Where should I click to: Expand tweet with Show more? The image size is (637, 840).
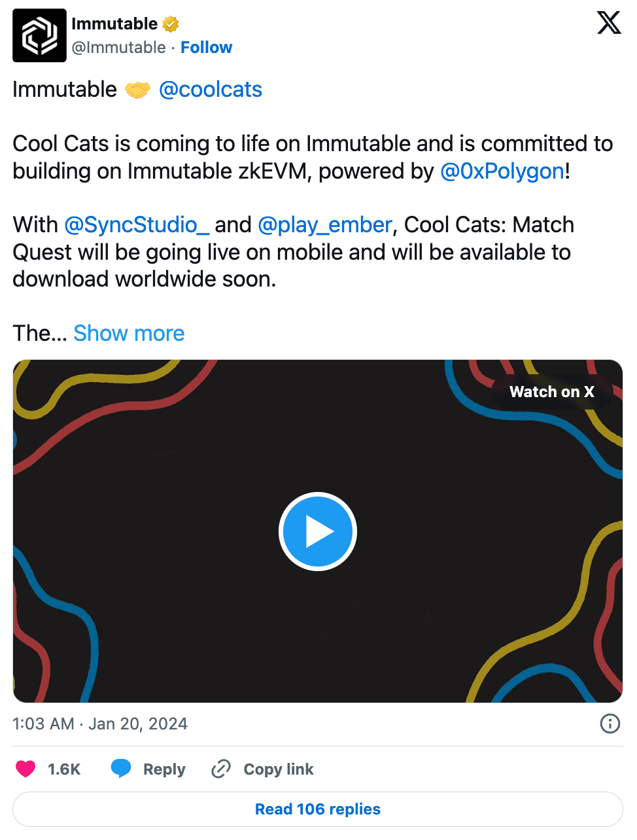pos(129,333)
